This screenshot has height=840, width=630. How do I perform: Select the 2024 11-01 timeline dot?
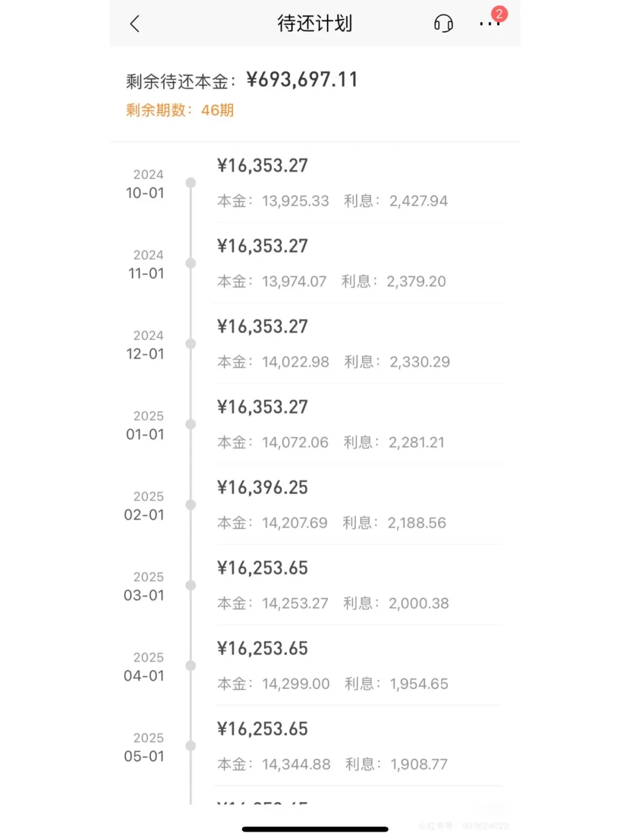[x=191, y=263]
